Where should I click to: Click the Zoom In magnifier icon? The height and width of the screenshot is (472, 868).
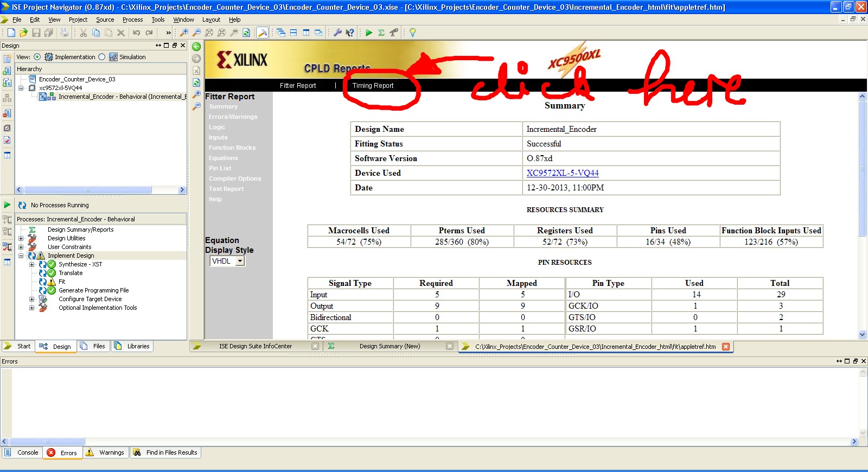pos(184,33)
